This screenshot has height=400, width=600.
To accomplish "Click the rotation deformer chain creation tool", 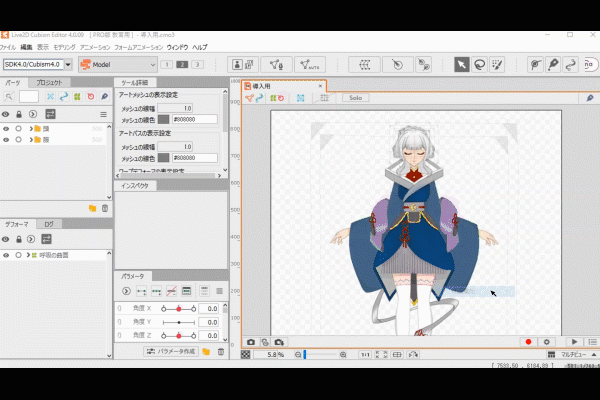I will pyautogui.click(x=424, y=65).
